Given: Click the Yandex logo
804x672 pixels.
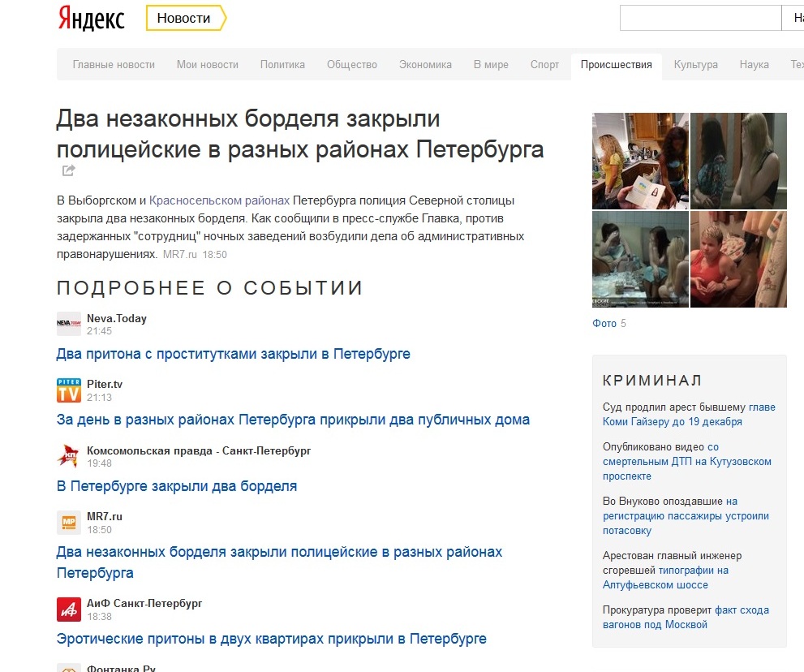Looking at the screenshot, I should pos(91,19).
